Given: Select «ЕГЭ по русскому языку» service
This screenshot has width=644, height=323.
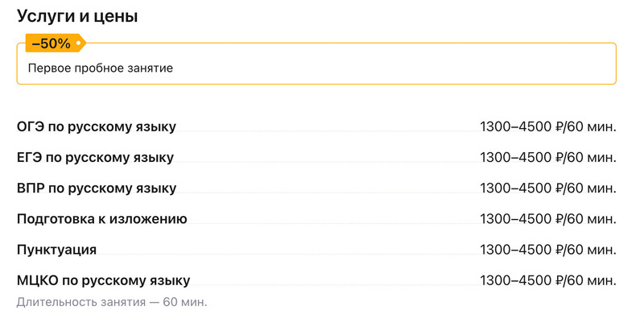Looking at the screenshot, I should (x=95, y=157).
